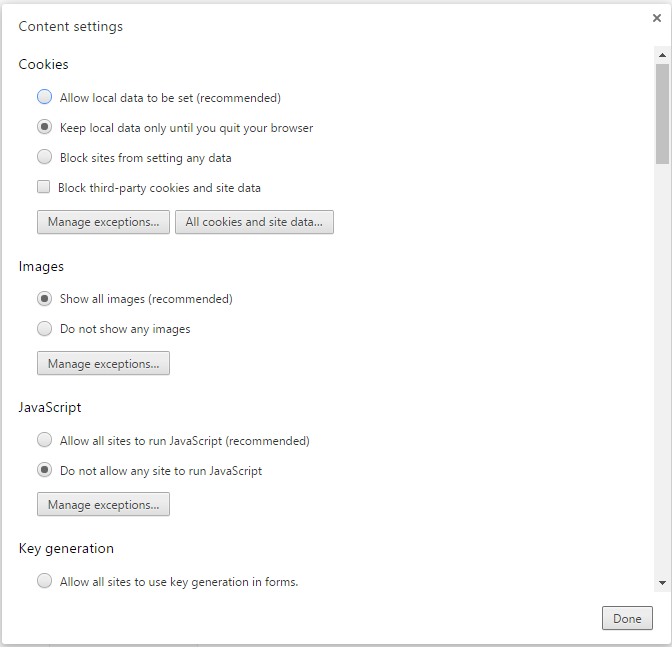Select Allow local data to be set
Screen dimensions: 672x647
pos(44,98)
